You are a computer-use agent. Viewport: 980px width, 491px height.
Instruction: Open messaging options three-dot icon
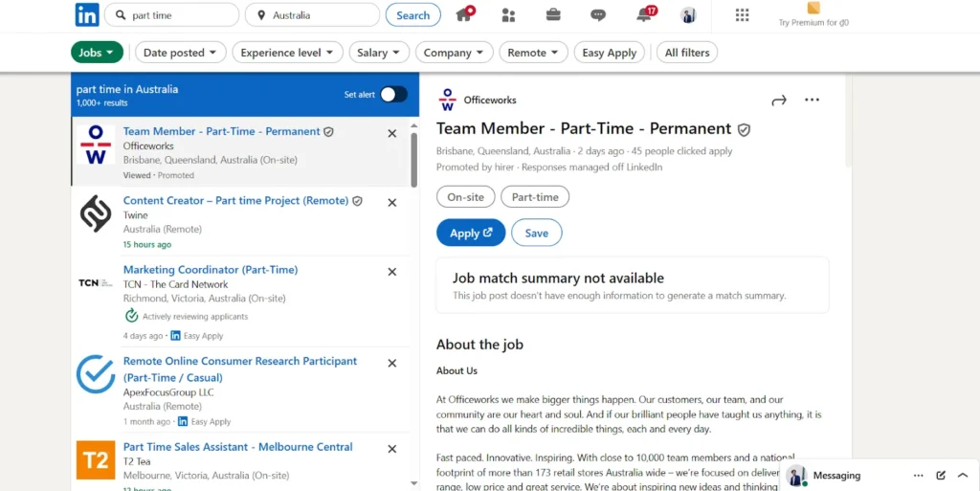coord(918,476)
